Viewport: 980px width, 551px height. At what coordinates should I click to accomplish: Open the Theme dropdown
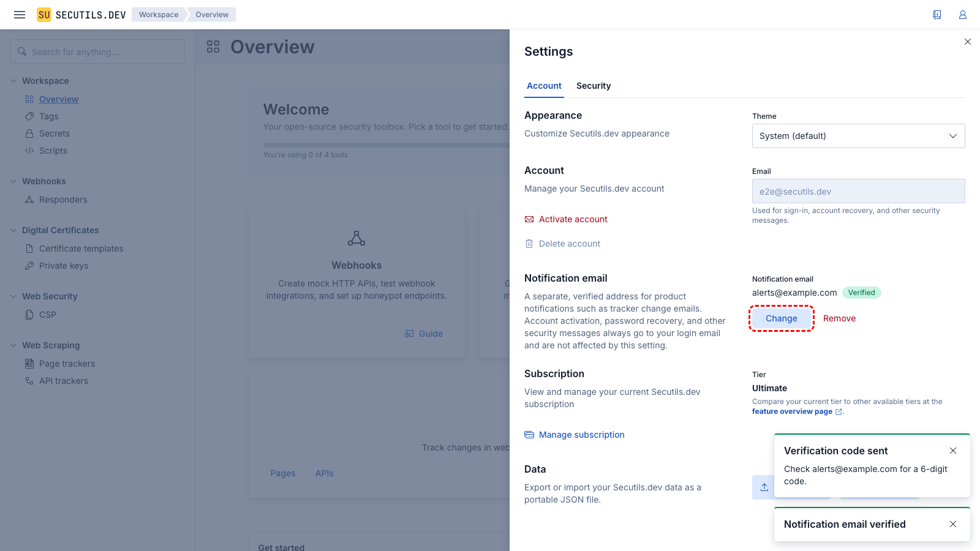point(859,136)
